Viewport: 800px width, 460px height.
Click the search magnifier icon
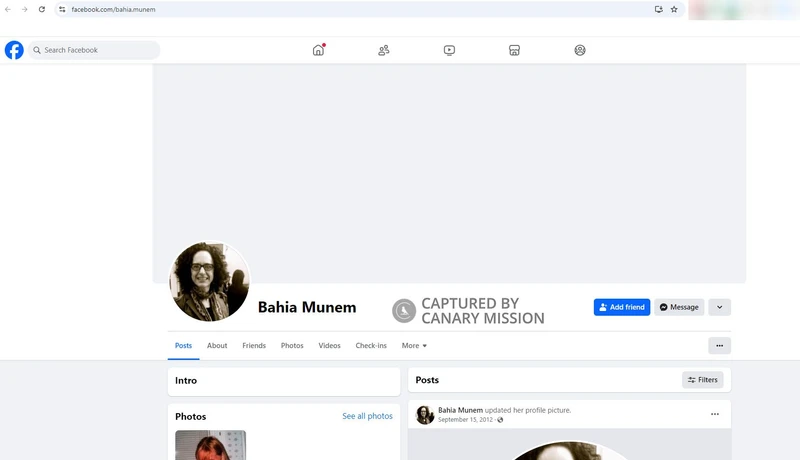37,50
